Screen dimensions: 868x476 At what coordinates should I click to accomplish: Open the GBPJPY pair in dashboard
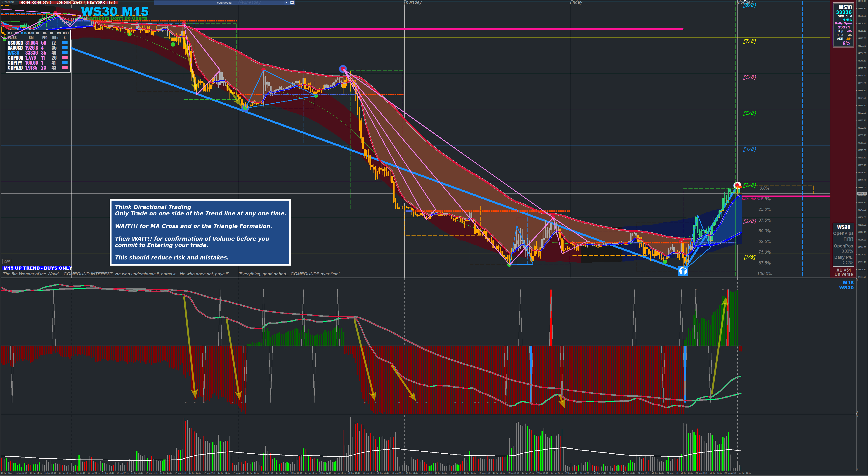pyautogui.click(x=15, y=63)
